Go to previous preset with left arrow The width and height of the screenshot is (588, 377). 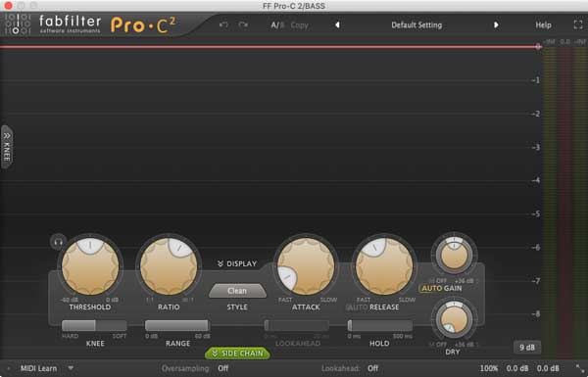(x=337, y=25)
